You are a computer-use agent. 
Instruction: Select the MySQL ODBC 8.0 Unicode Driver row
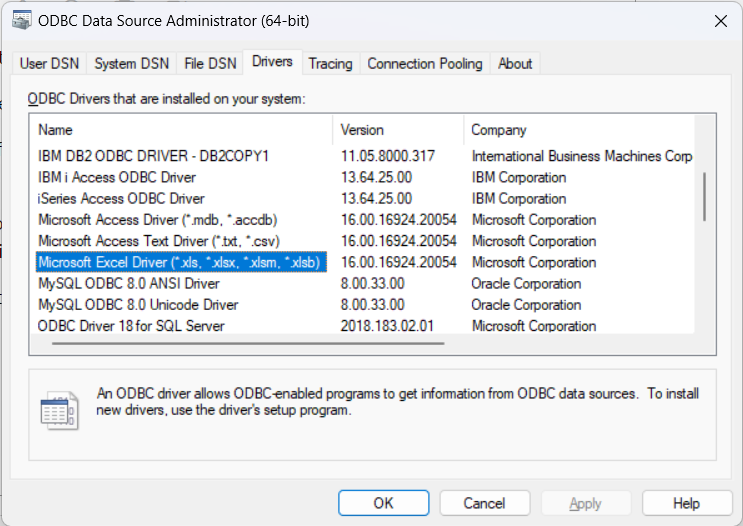138,305
